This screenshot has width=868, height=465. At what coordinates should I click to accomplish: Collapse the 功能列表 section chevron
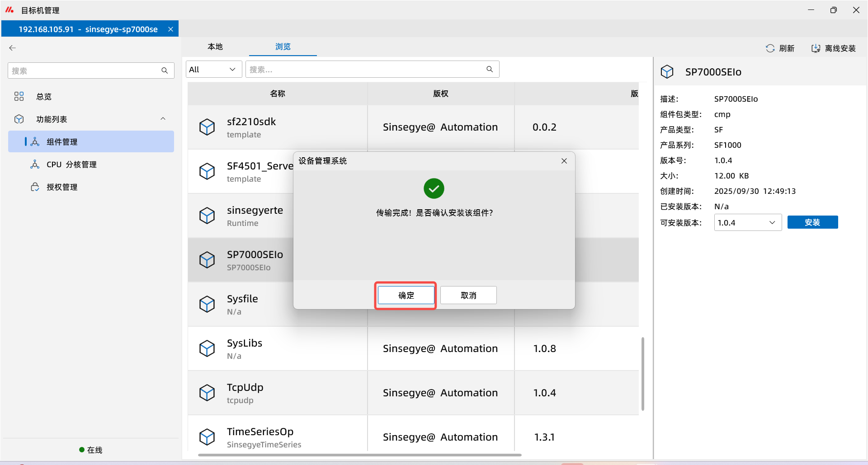click(163, 119)
